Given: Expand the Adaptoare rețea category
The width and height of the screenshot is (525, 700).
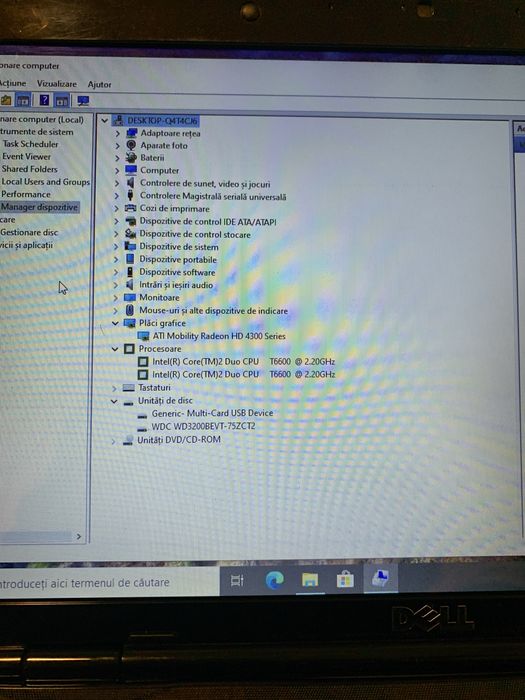Looking at the screenshot, I should (117, 133).
